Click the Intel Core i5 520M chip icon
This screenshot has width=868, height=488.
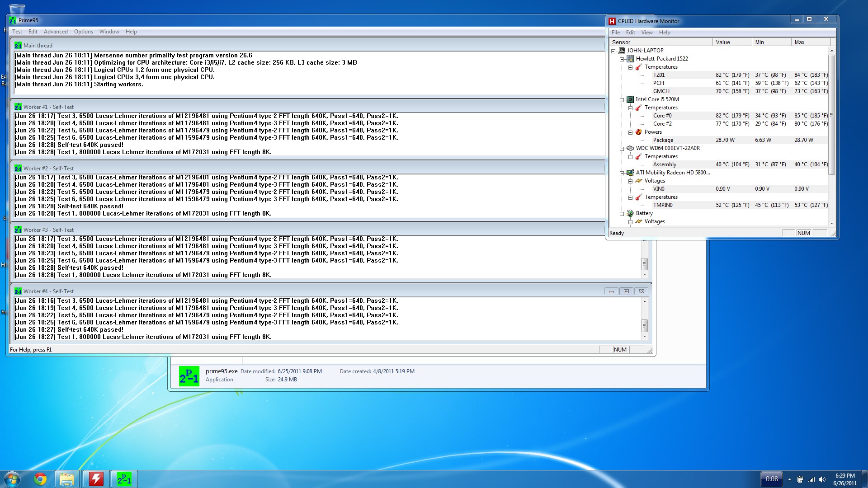pos(630,99)
